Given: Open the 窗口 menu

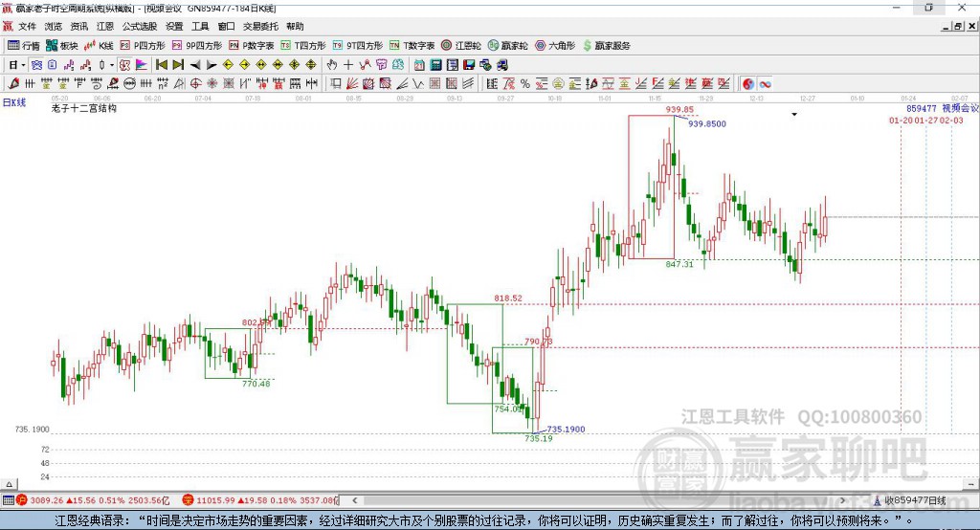Looking at the screenshot, I should pos(226,26).
